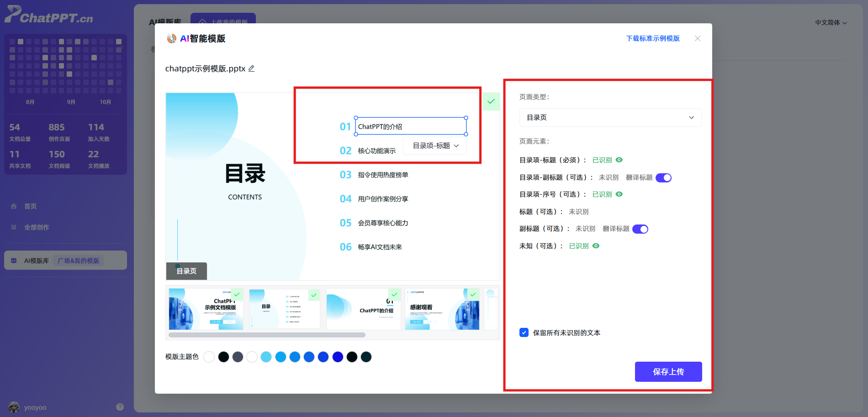Screen dimensions: 868x417
Task: Click the yooyoo user avatar
Action: pos(14,407)
